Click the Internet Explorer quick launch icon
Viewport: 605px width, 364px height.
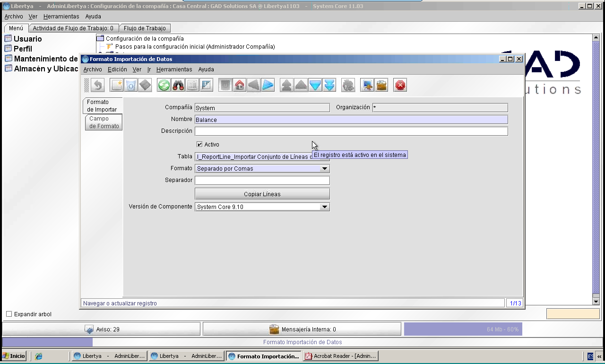pyautogui.click(x=39, y=356)
